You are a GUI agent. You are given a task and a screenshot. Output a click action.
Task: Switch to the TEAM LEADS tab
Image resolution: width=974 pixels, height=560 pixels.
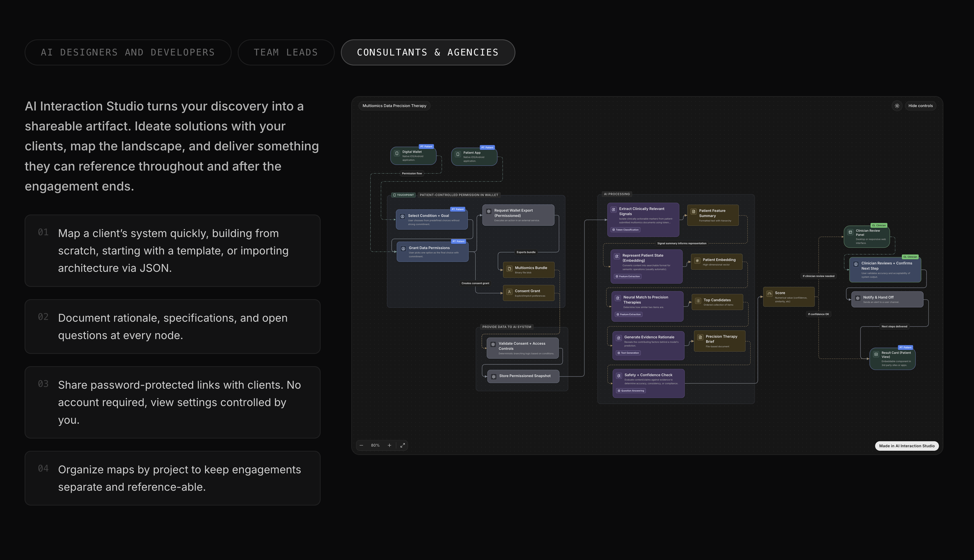coord(286,52)
